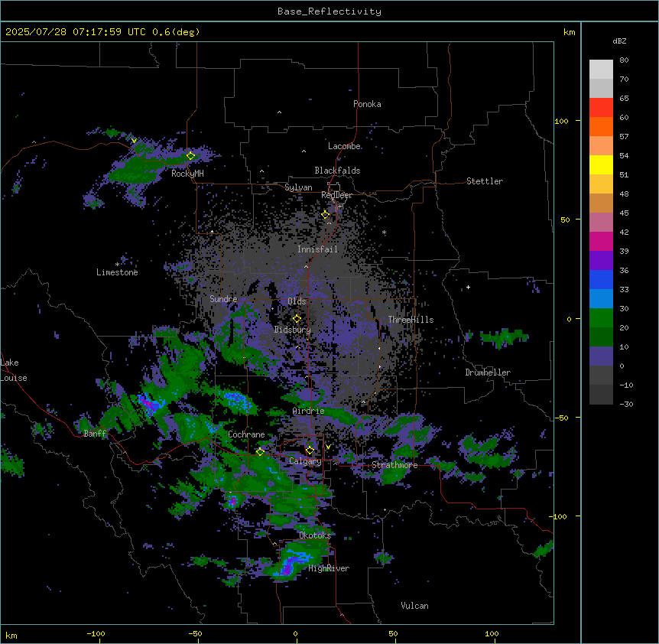Click the asterisk marker above Limestone
The width and height of the screenshot is (659, 644).
pos(117,265)
